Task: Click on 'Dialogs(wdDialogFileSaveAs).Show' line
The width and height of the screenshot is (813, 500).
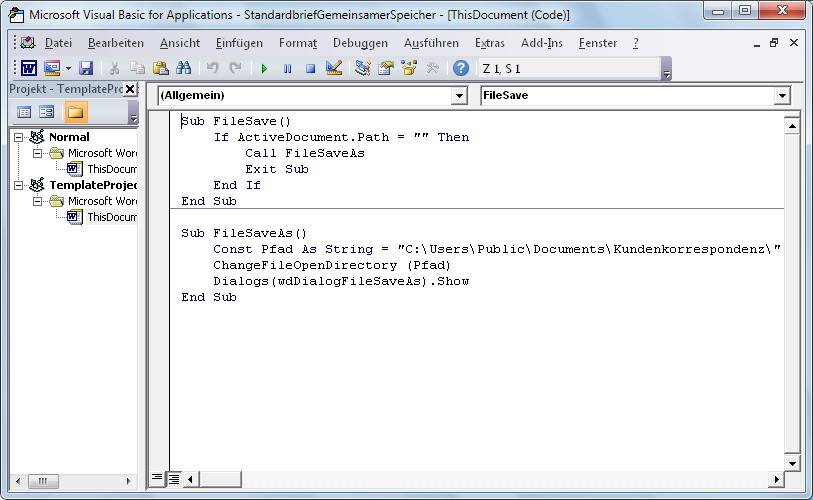Action: pos(341,282)
